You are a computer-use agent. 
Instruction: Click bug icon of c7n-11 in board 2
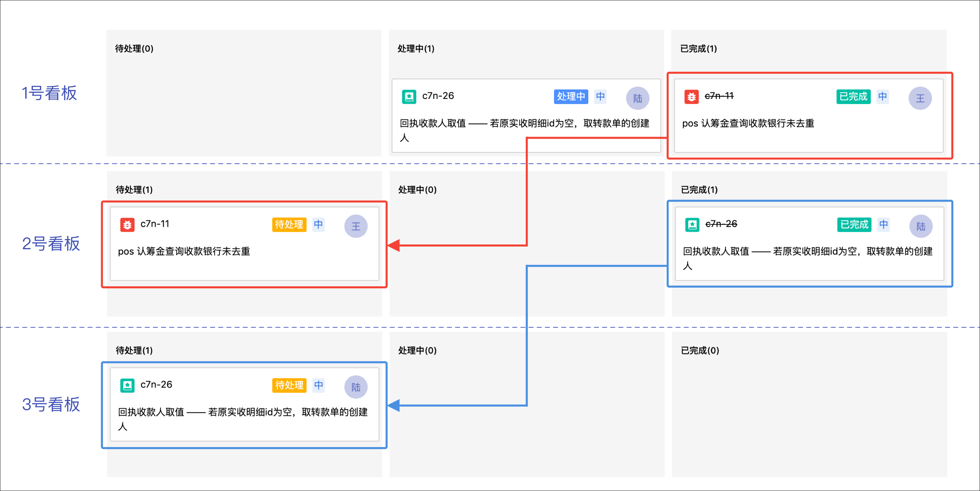(x=127, y=225)
